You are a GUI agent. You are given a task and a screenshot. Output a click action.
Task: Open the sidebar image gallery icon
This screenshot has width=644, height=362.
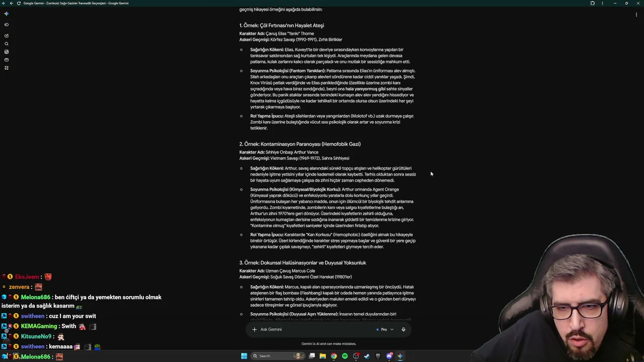(6, 52)
